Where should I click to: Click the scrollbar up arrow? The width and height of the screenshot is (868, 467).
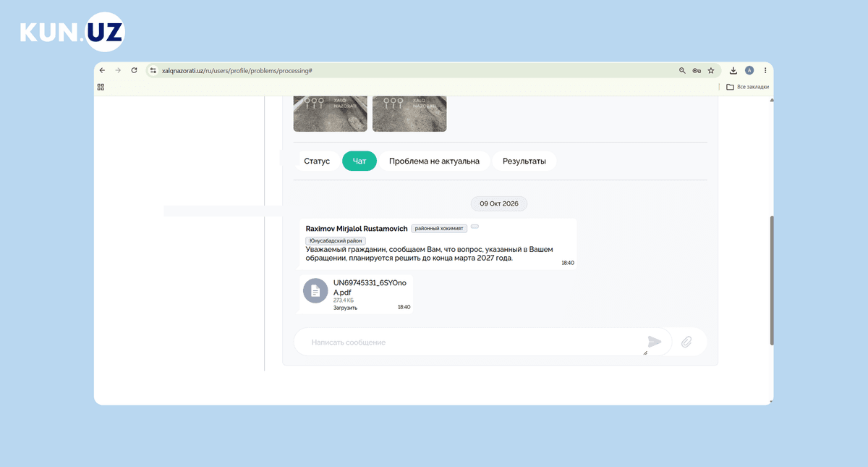pos(771,100)
